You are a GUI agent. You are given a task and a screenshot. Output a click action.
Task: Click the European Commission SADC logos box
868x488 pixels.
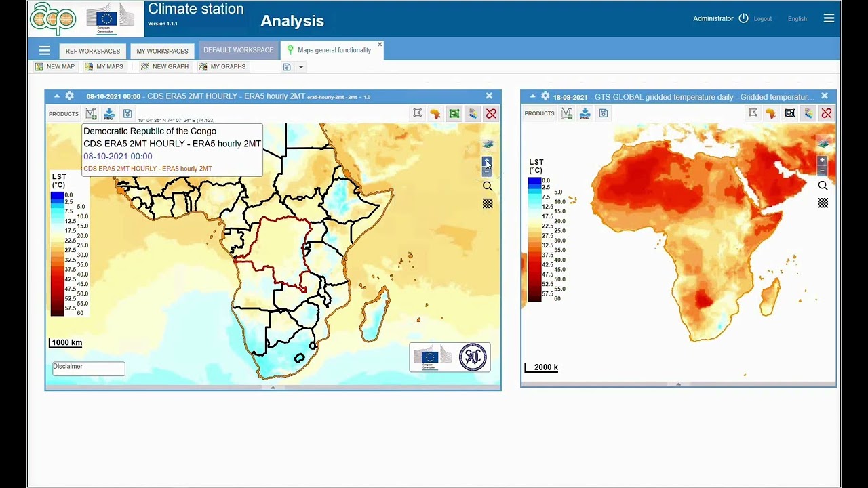point(450,357)
